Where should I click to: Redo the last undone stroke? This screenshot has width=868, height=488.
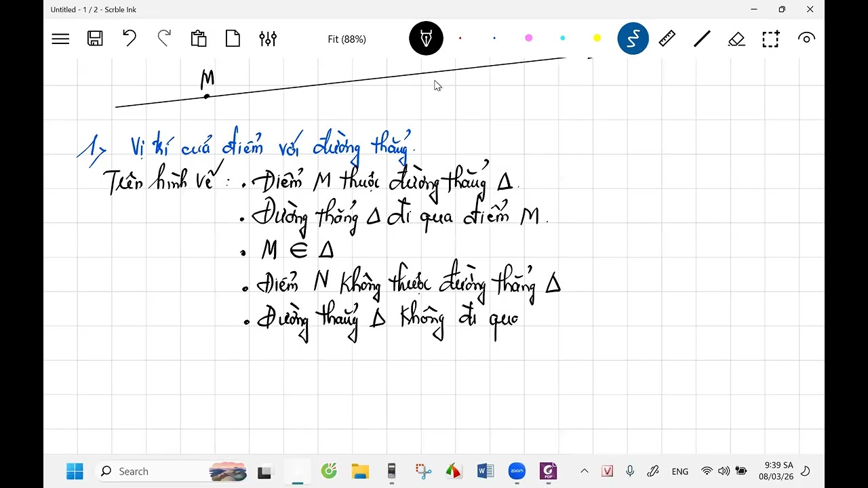[163, 39]
